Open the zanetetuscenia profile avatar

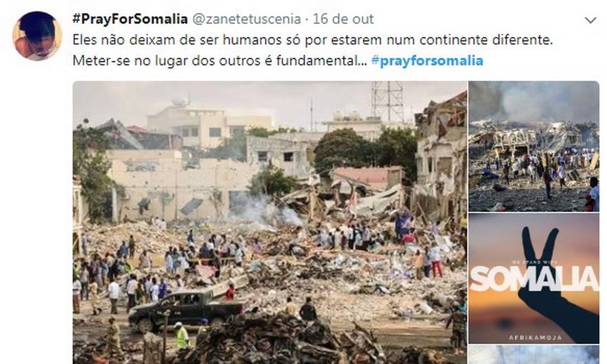[x=37, y=36]
